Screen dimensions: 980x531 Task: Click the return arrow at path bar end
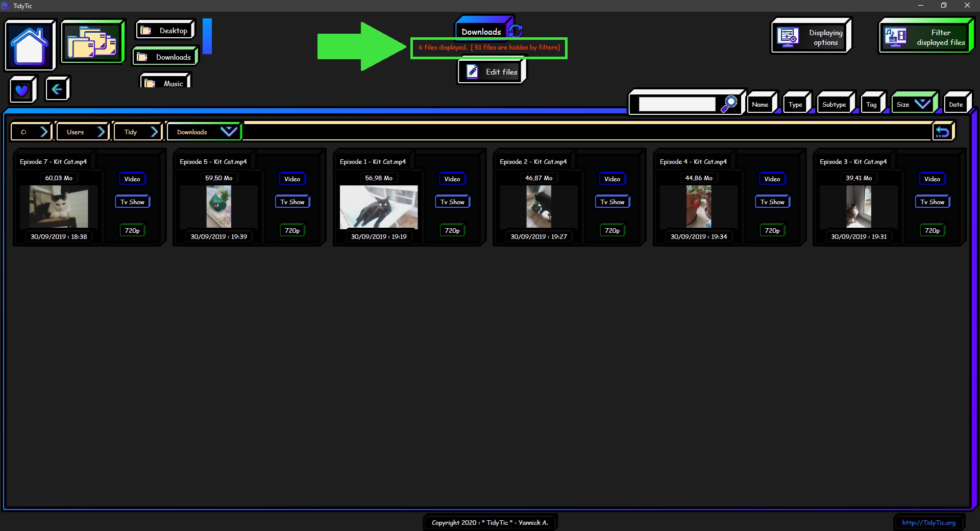tap(943, 132)
